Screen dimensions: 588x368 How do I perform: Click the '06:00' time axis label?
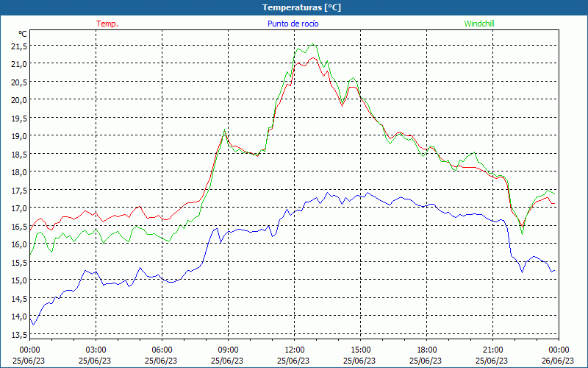point(162,350)
